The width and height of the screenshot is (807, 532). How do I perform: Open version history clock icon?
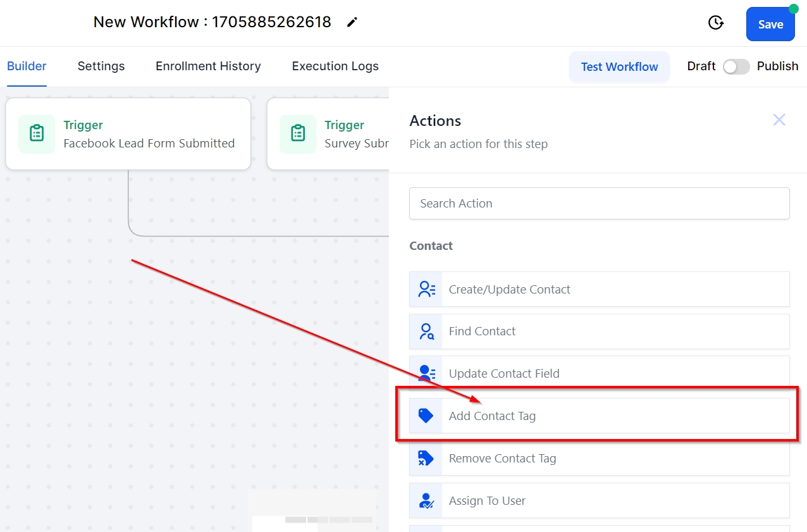pos(715,23)
